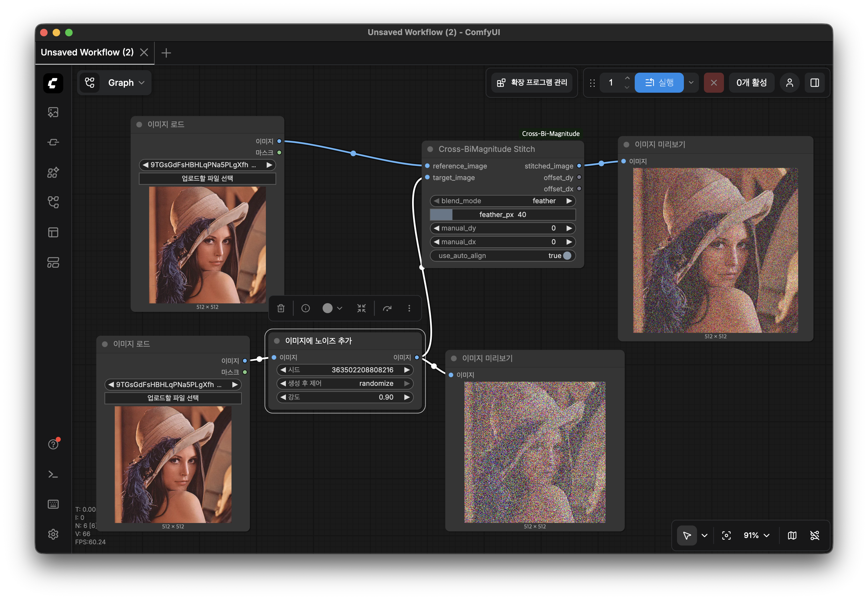Image resolution: width=868 pixels, height=600 pixels.
Task: Click 업로드할 파일 선택 in upper load node
Action: point(208,178)
